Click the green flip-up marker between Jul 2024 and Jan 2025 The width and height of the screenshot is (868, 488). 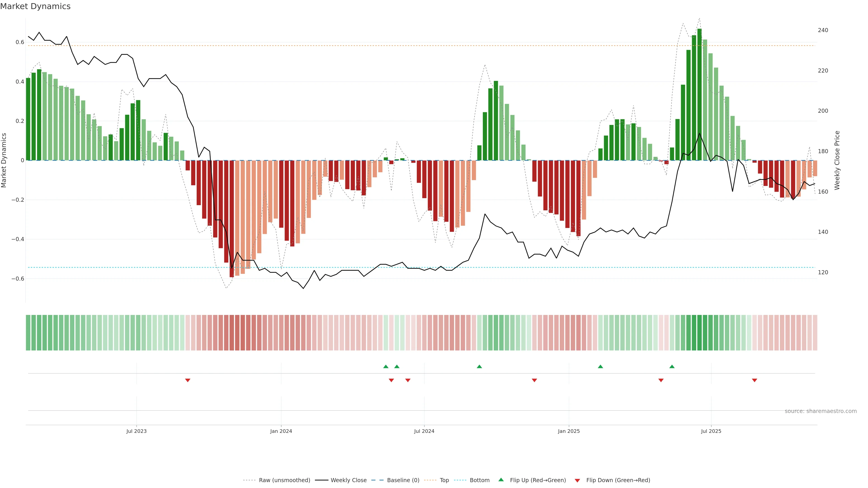point(479,366)
